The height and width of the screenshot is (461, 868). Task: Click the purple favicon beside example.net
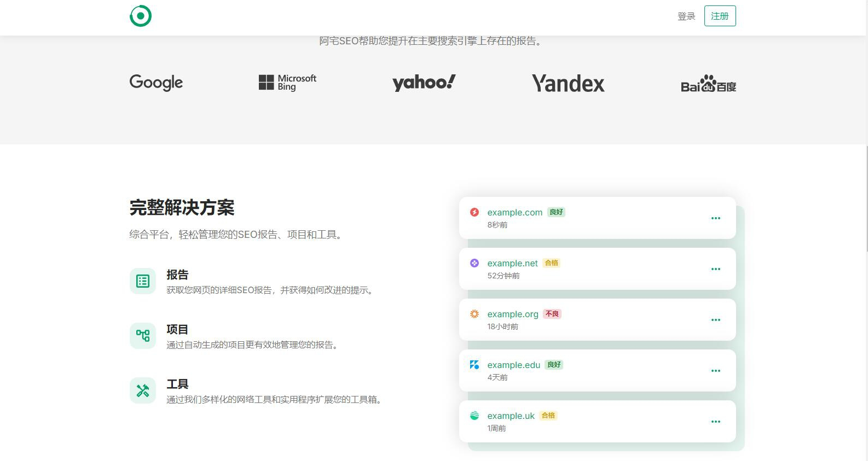474,263
